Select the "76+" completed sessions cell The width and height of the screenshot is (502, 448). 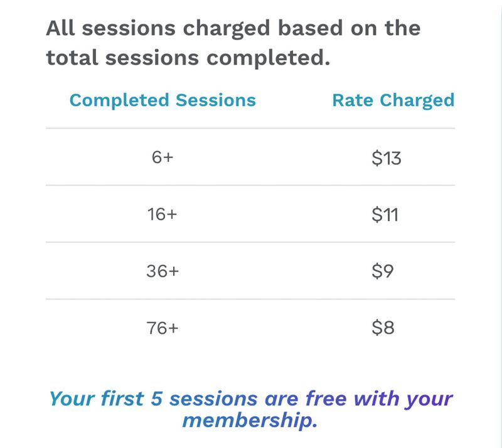(163, 328)
